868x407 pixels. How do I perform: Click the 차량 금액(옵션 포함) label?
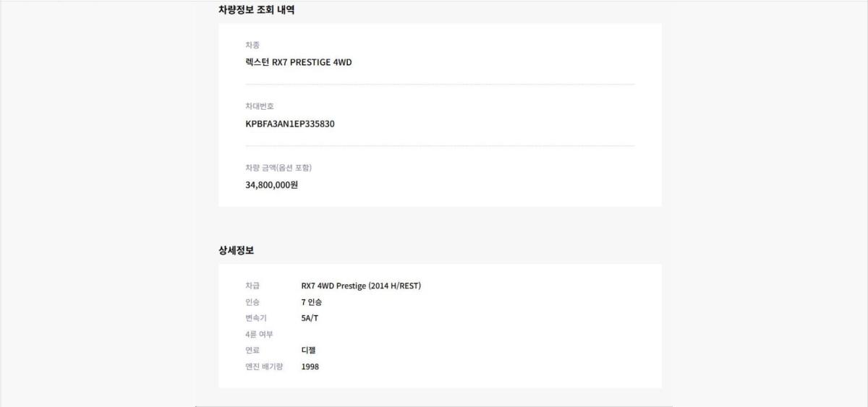(x=279, y=168)
